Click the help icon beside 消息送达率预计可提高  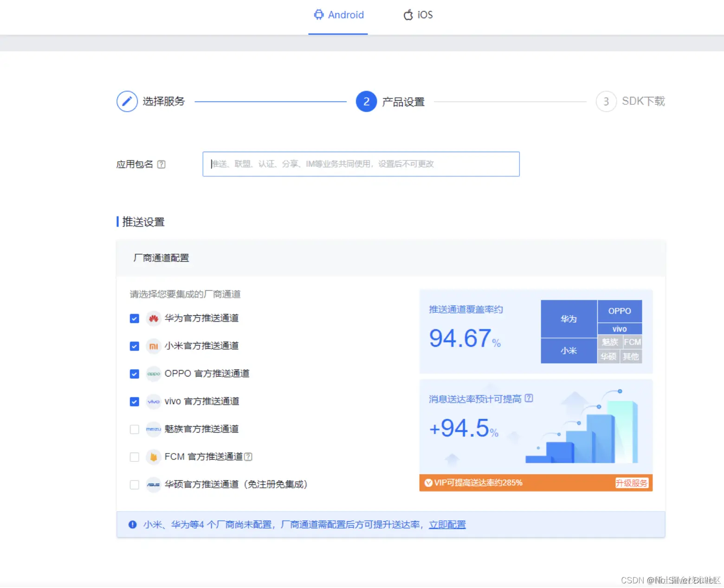click(530, 398)
